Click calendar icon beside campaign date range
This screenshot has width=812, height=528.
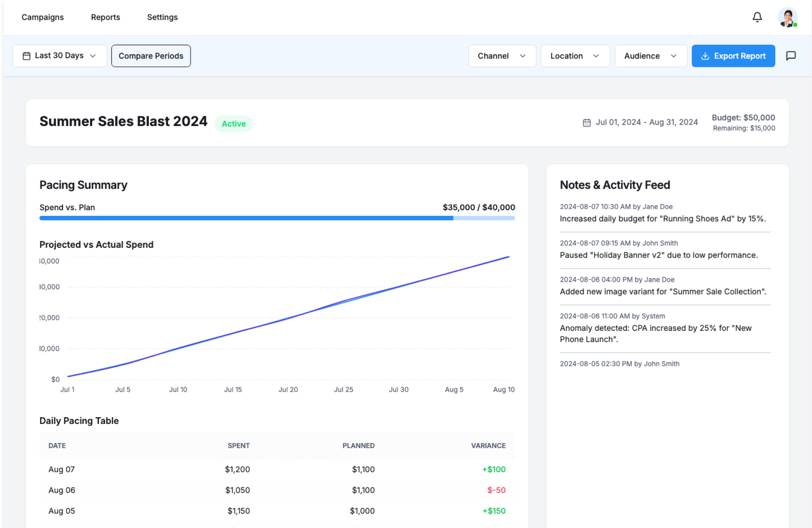587,123
